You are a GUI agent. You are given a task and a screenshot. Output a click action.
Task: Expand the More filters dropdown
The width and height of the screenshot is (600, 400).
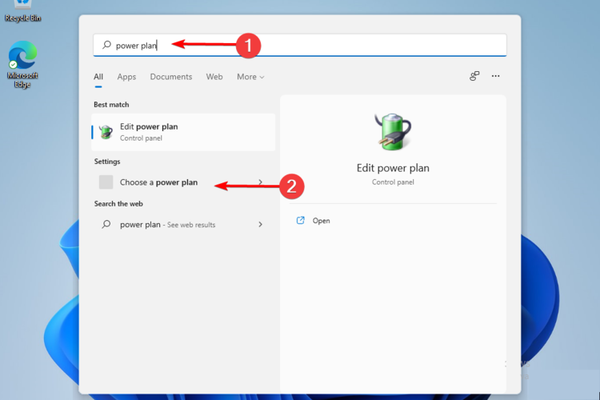tap(250, 76)
